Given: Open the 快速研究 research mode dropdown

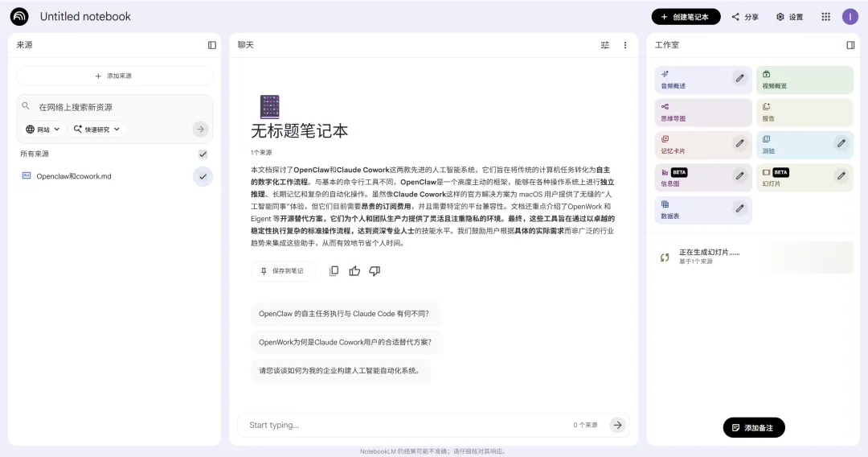Looking at the screenshot, I should click(x=97, y=129).
